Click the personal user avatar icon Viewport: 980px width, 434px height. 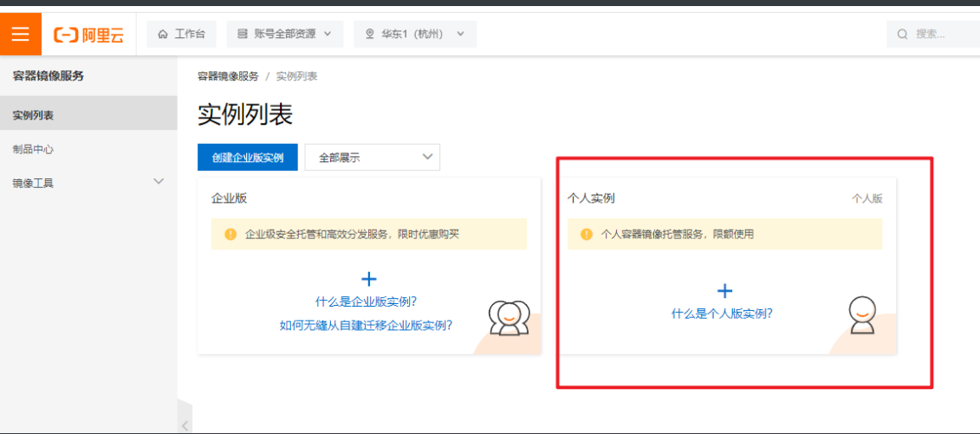click(x=861, y=315)
